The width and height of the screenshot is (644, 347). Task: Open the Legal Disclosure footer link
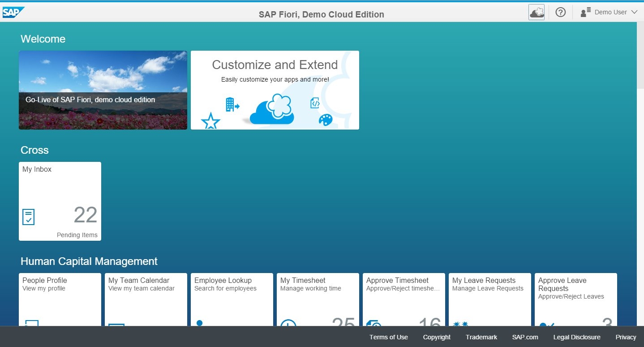pos(577,337)
